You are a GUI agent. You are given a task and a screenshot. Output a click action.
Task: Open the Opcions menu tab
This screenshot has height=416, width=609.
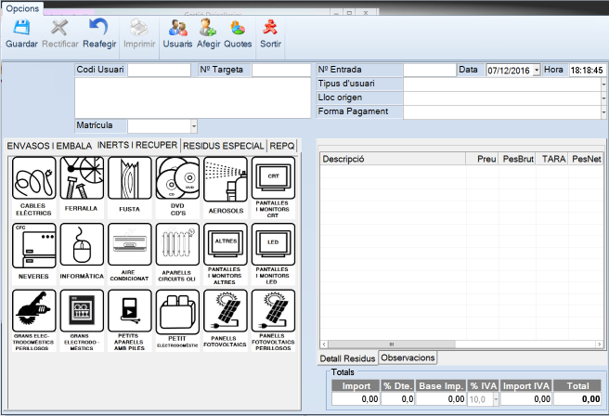coord(22,9)
